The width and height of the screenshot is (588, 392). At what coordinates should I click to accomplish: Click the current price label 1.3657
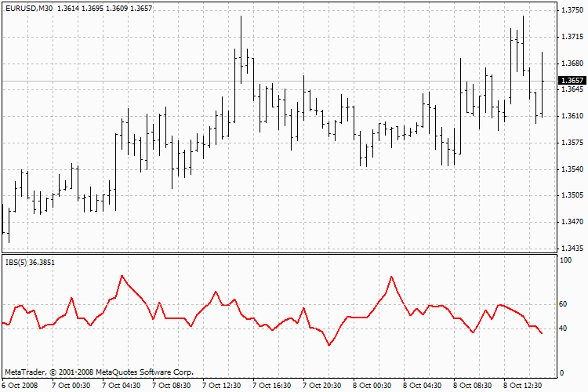[x=572, y=80]
